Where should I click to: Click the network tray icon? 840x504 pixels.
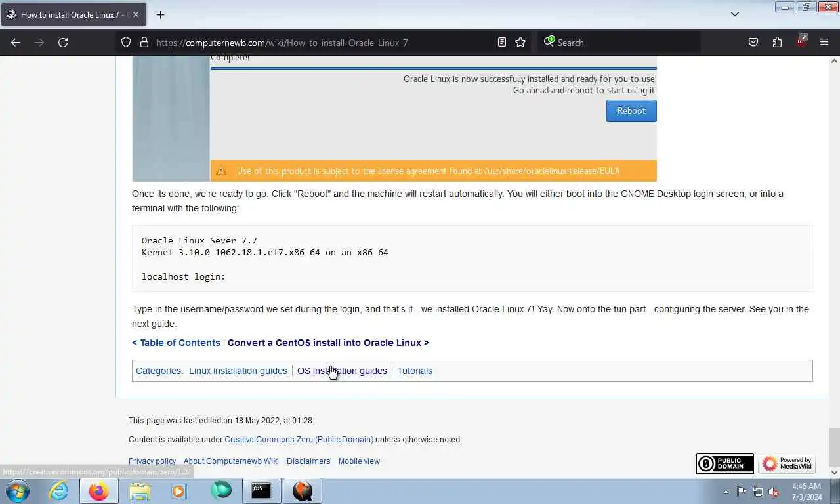(x=758, y=491)
